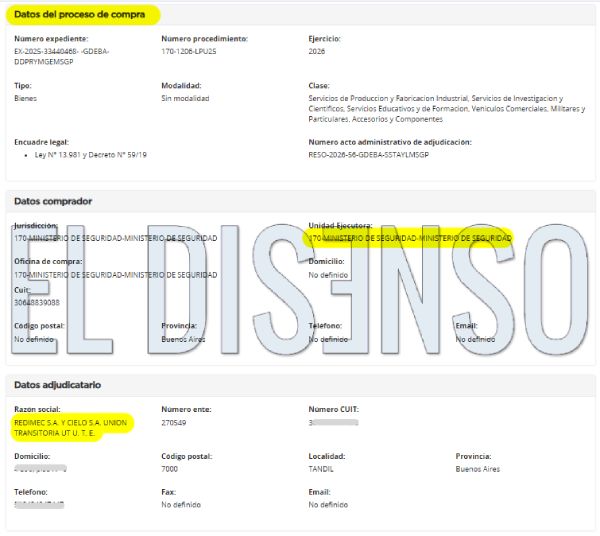Select 'No definido' under adjudicatario Email
This screenshot has height=536, width=600.
[x=328, y=505]
